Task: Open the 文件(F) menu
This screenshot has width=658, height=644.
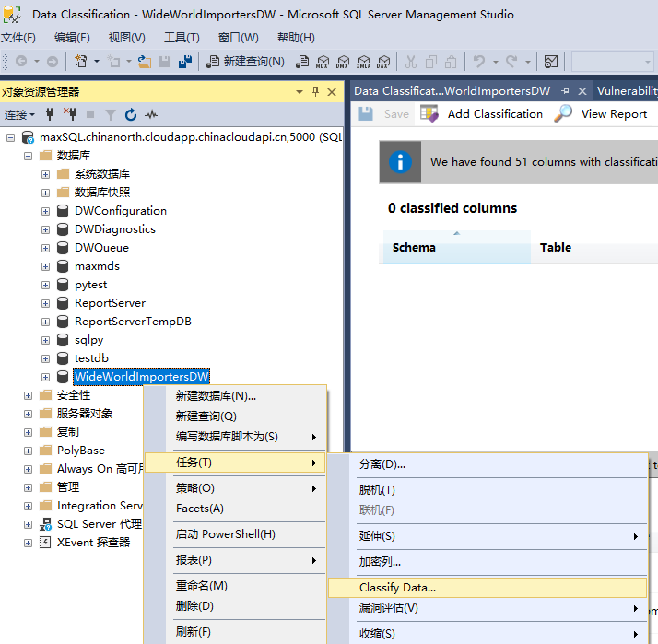Action: click(18, 38)
